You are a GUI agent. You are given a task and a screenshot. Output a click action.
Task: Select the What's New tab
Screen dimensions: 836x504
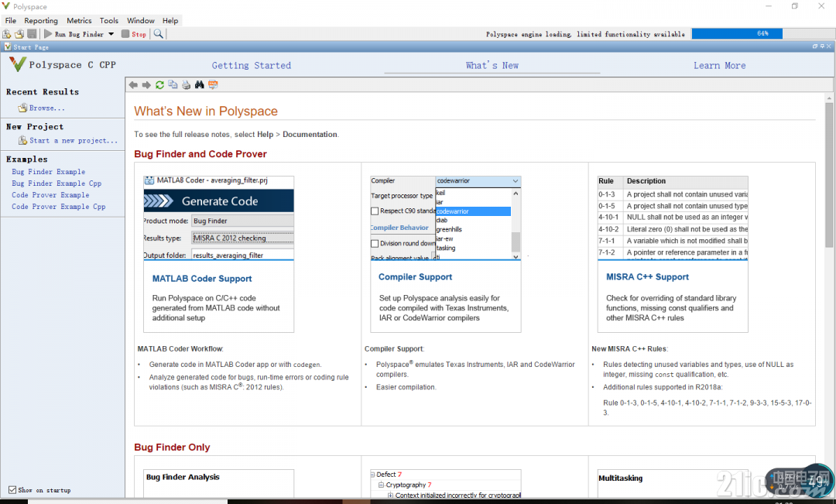point(492,66)
